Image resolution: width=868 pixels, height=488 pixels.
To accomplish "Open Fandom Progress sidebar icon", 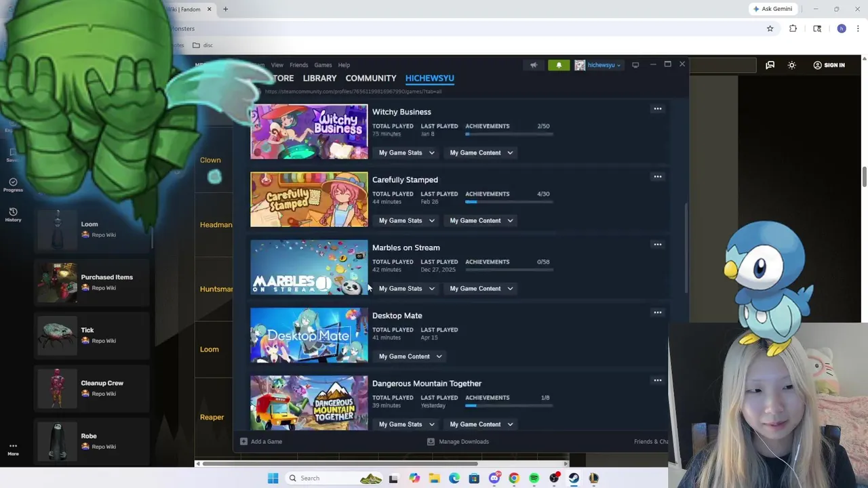I will pyautogui.click(x=13, y=184).
